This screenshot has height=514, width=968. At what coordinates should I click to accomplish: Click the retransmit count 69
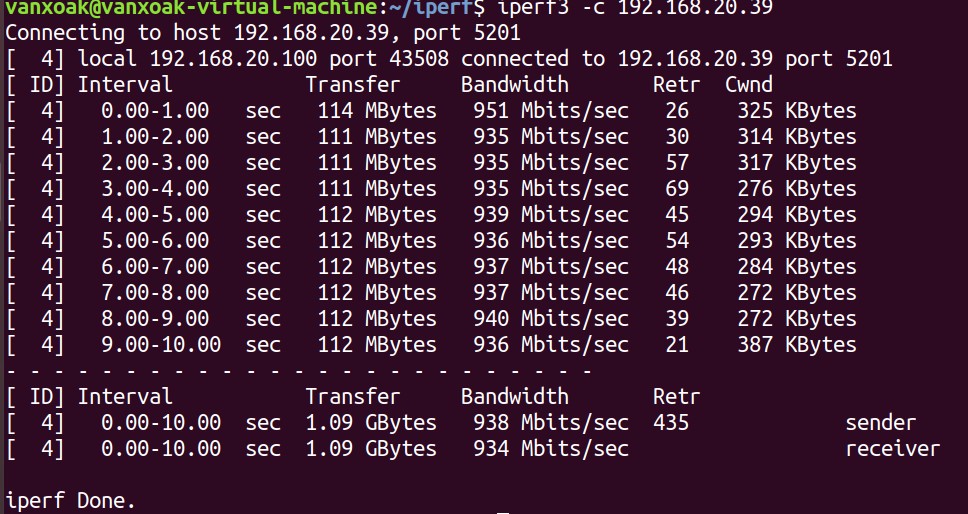pyautogui.click(x=677, y=189)
